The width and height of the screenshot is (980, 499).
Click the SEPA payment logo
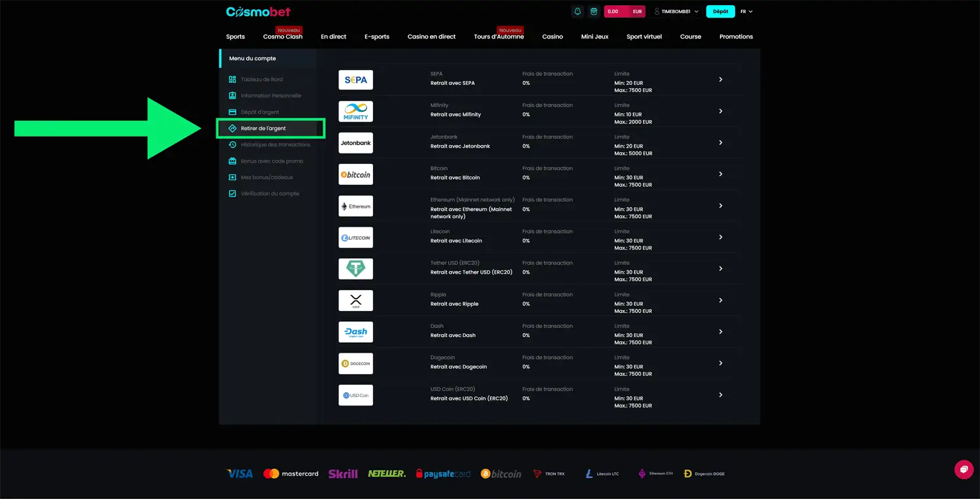pyautogui.click(x=355, y=80)
